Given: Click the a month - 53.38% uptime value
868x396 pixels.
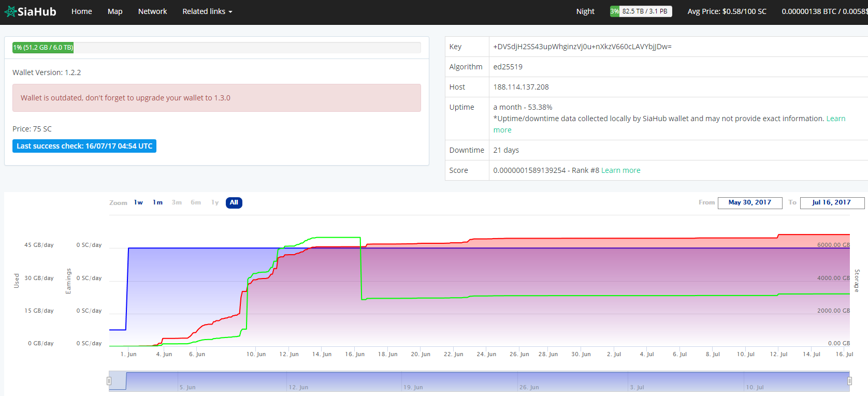Looking at the screenshot, I should (523, 107).
